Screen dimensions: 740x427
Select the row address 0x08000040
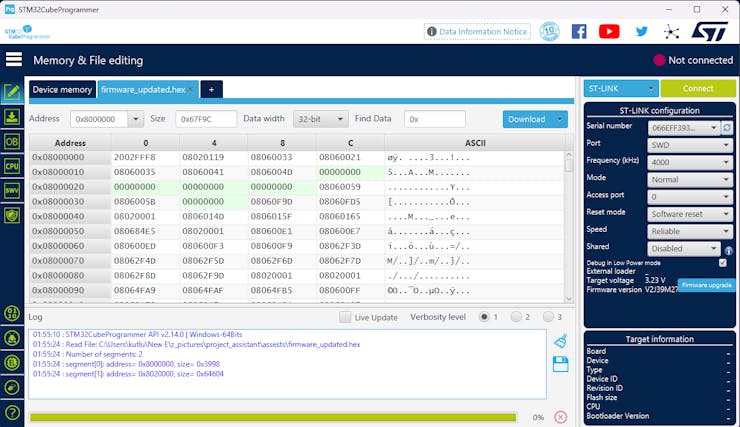click(x=70, y=216)
